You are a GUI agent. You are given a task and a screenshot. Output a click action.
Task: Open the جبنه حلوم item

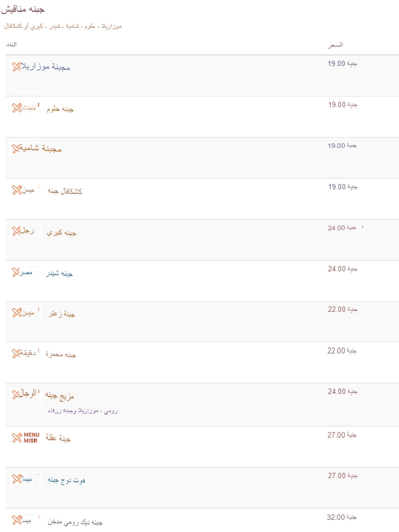60,109
